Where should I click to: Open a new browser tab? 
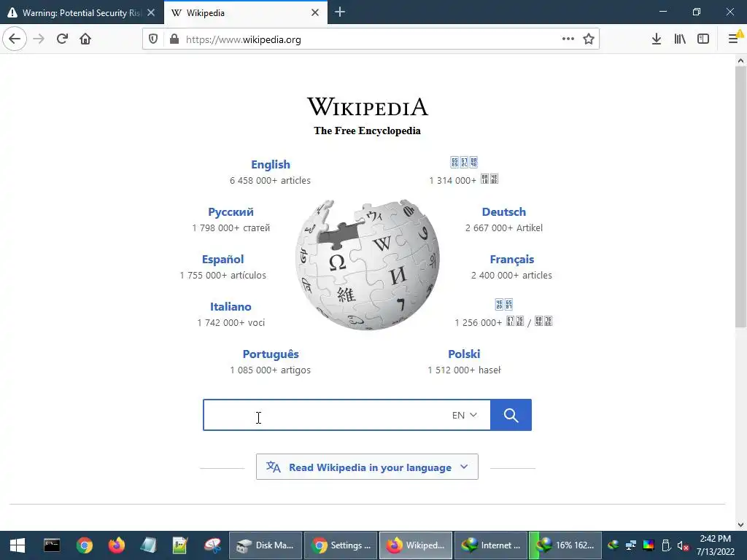point(340,12)
